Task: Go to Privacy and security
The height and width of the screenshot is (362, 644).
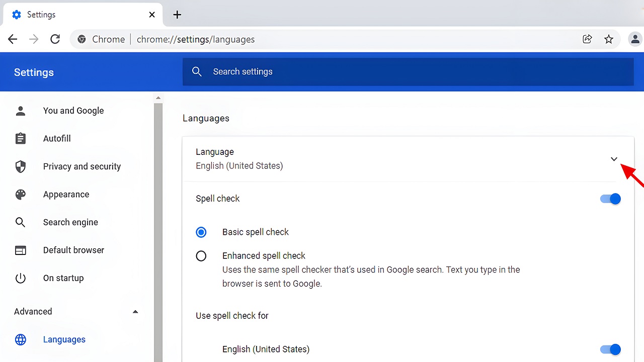Action: (82, 166)
